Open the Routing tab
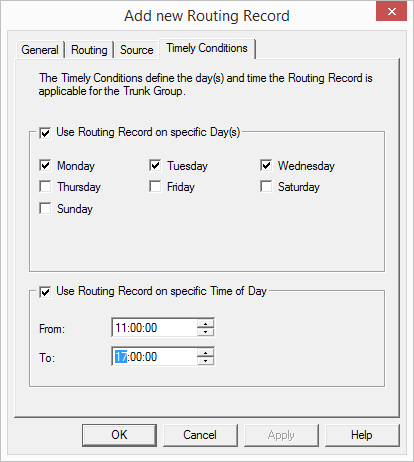This screenshot has height=462, width=414. (x=89, y=50)
